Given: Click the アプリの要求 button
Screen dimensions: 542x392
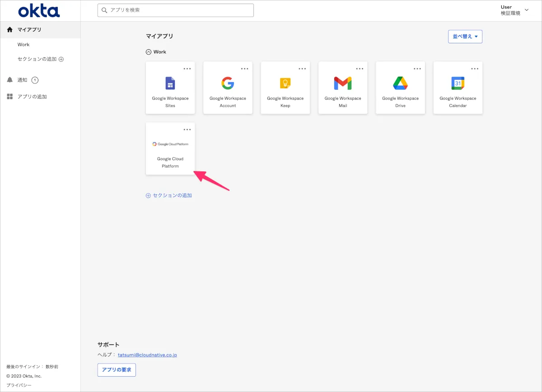Looking at the screenshot, I should pyautogui.click(x=117, y=370).
